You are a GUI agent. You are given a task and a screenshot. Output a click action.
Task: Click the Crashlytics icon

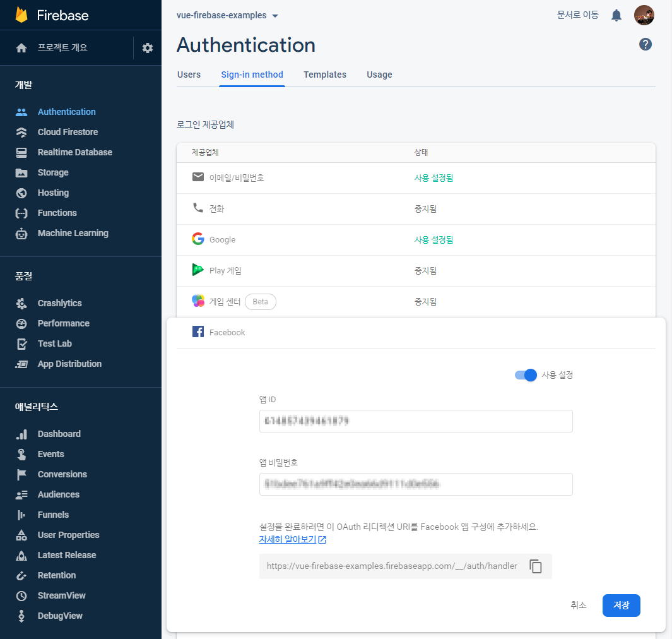(21, 303)
